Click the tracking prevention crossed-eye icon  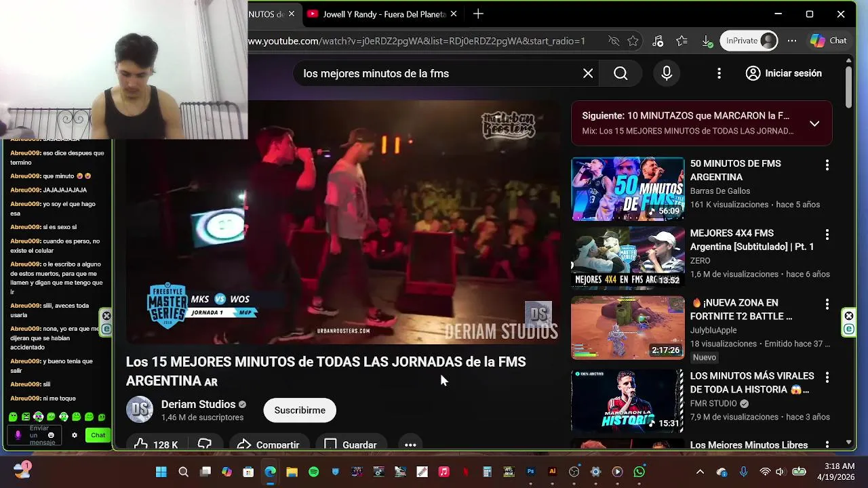click(x=614, y=41)
